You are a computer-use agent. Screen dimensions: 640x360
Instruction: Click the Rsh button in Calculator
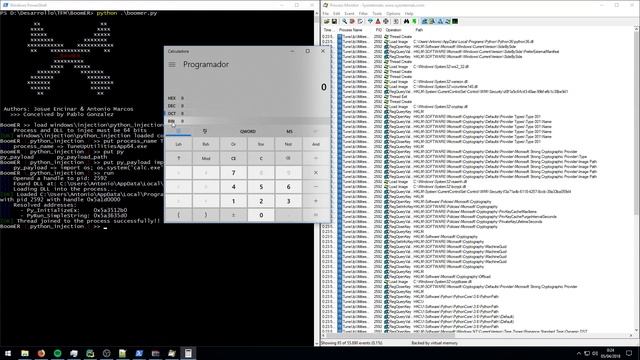point(206,144)
